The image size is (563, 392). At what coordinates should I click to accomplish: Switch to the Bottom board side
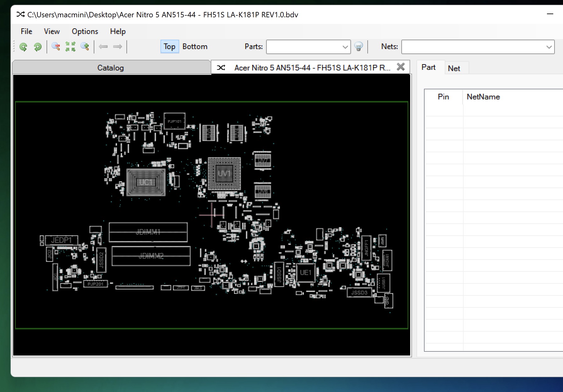click(x=195, y=47)
